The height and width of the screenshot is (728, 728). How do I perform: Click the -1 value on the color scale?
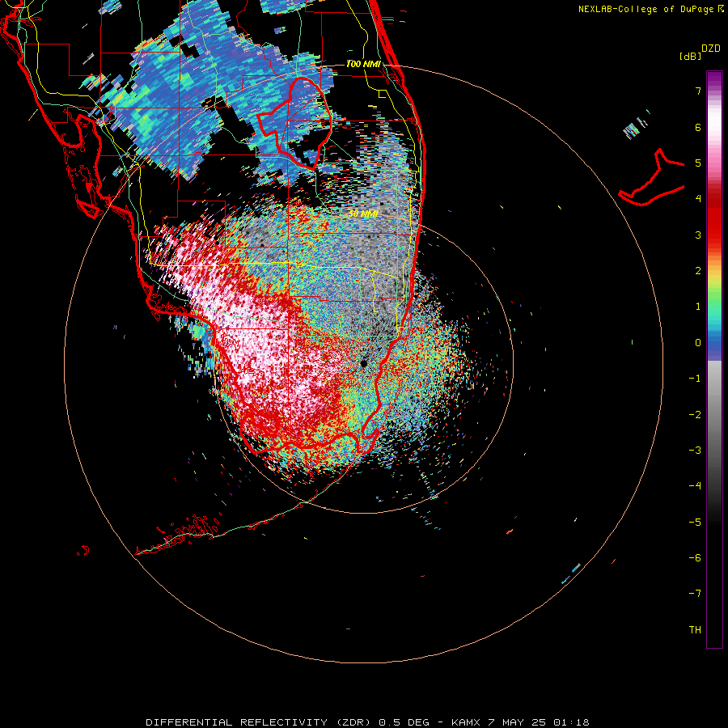695,379
